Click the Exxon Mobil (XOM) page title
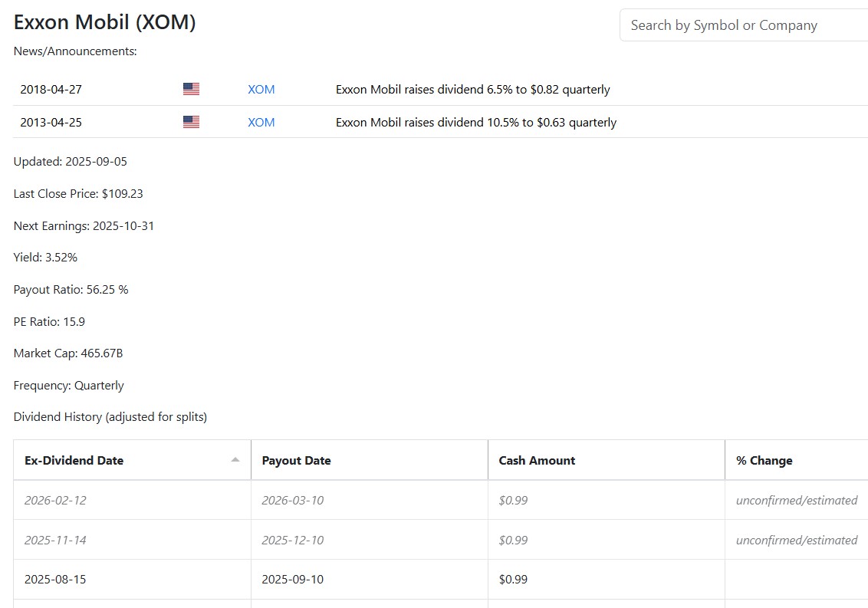 (104, 22)
